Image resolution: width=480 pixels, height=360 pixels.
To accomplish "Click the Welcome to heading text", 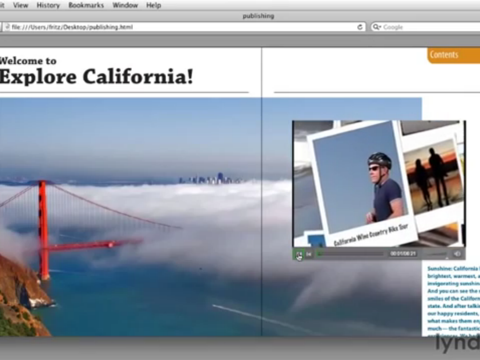I will [28, 61].
